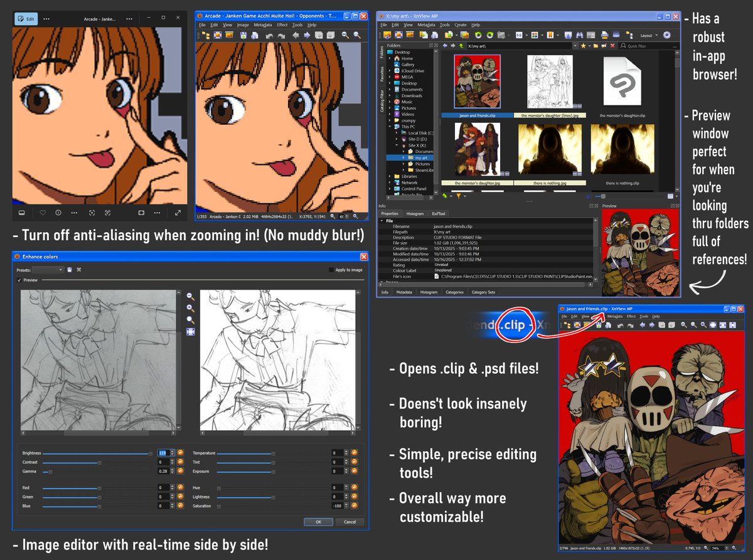Image resolution: width=753 pixels, height=560 pixels.
Task: Open the Create menu in XnView browser
Action: pyautogui.click(x=461, y=24)
